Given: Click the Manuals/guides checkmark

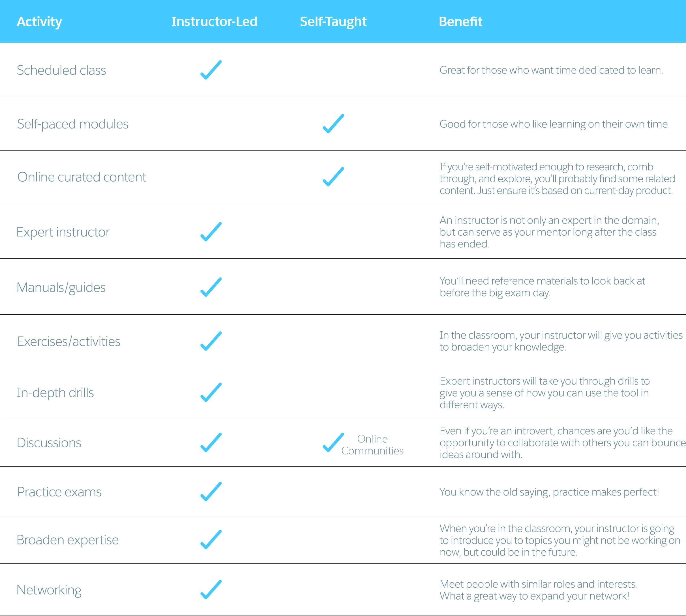Looking at the screenshot, I should tap(211, 287).
